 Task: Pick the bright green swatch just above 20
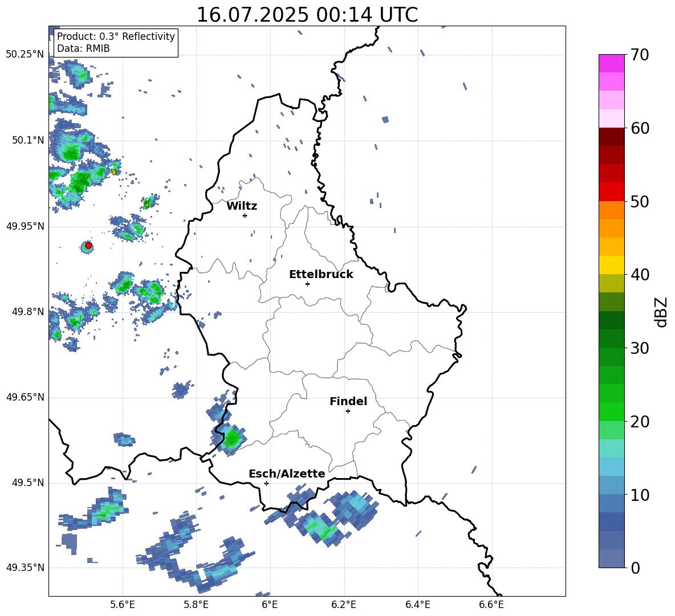(x=611, y=411)
